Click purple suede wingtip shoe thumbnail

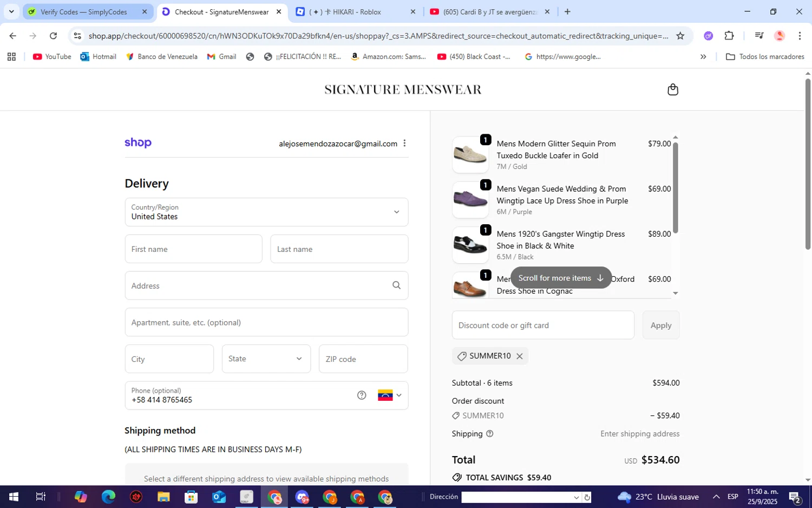click(x=470, y=200)
